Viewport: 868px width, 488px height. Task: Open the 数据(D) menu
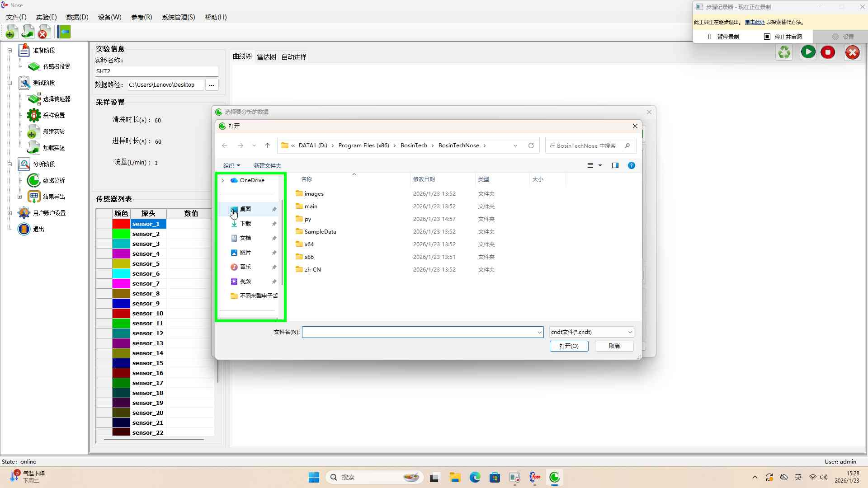[x=77, y=17]
